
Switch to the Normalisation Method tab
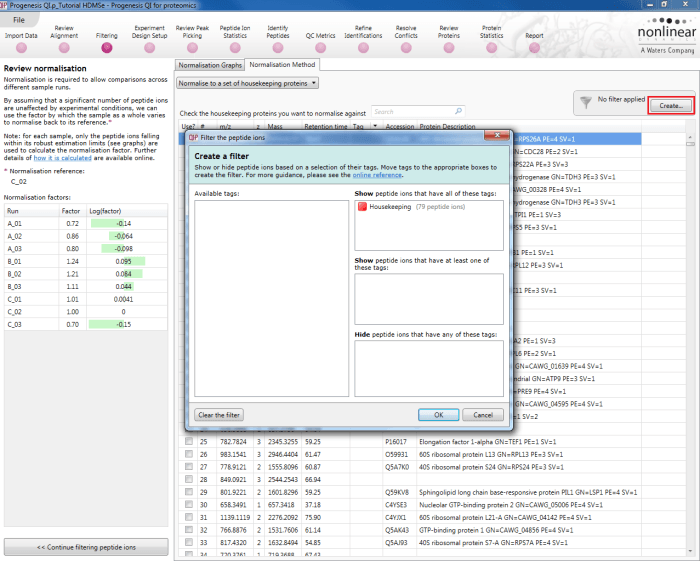coord(282,65)
